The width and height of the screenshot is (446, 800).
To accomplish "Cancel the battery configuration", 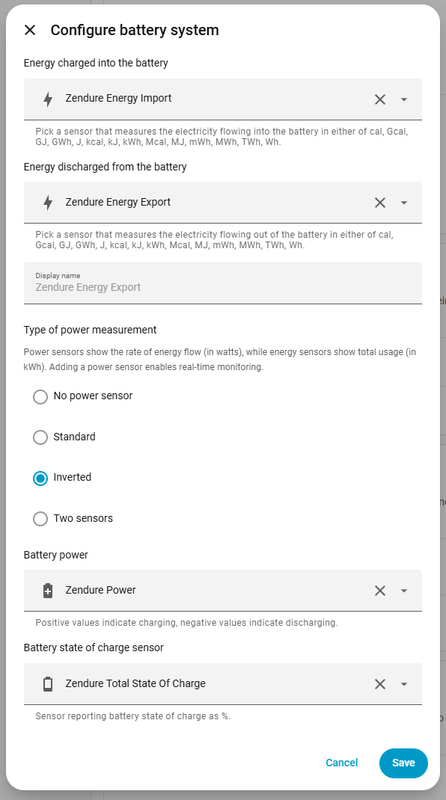I will [x=341, y=763].
